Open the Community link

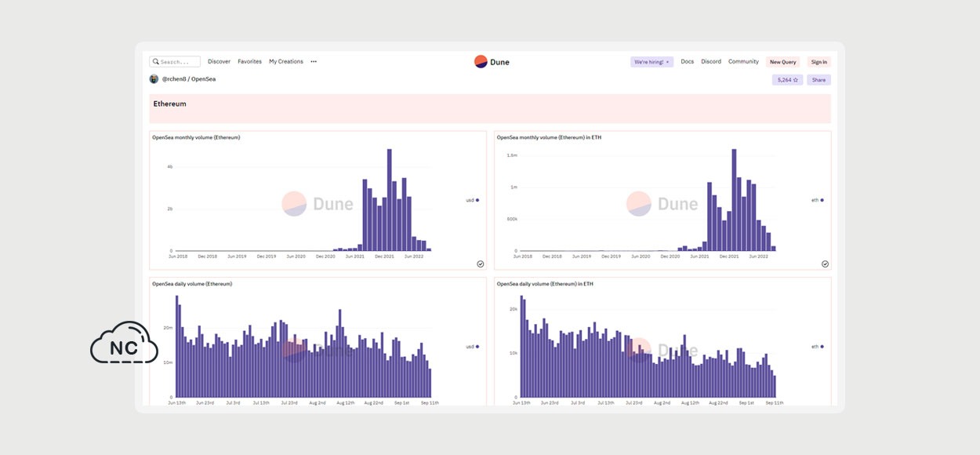(x=743, y=61)
